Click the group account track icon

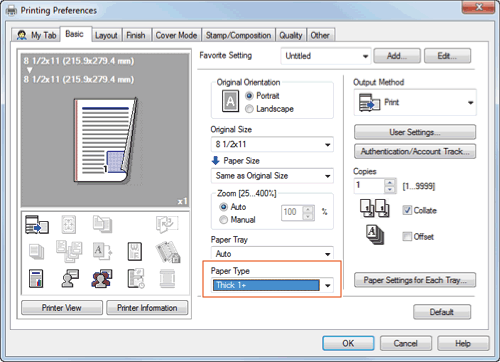102,279
